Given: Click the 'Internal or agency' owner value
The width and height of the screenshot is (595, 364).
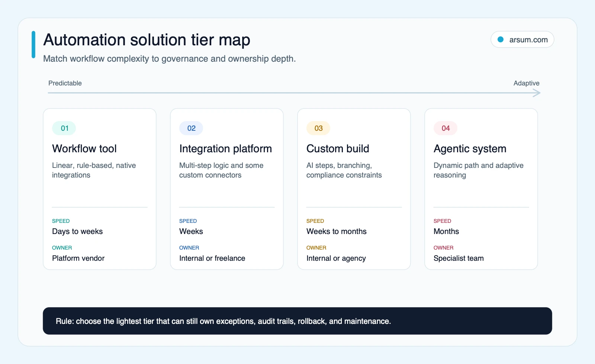Looking at the screenshot, I should tap(336, 258).
